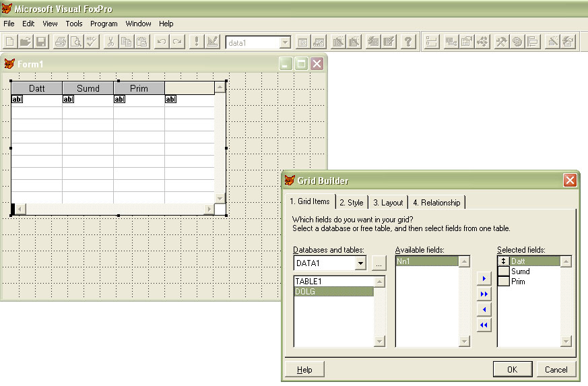588x386 pixels.
Task: Click the Remove all fields double arrow
Action: (484, 325)
